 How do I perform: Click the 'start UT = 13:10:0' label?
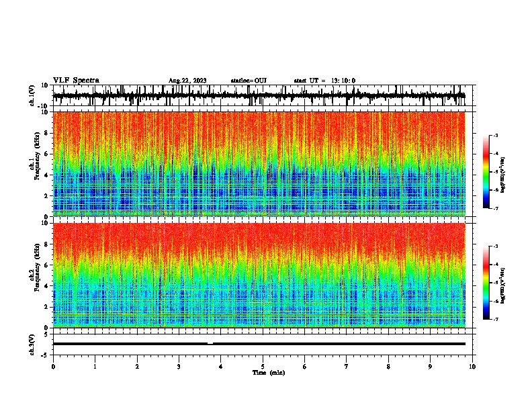pyautogui.click(x=324, y=81)
